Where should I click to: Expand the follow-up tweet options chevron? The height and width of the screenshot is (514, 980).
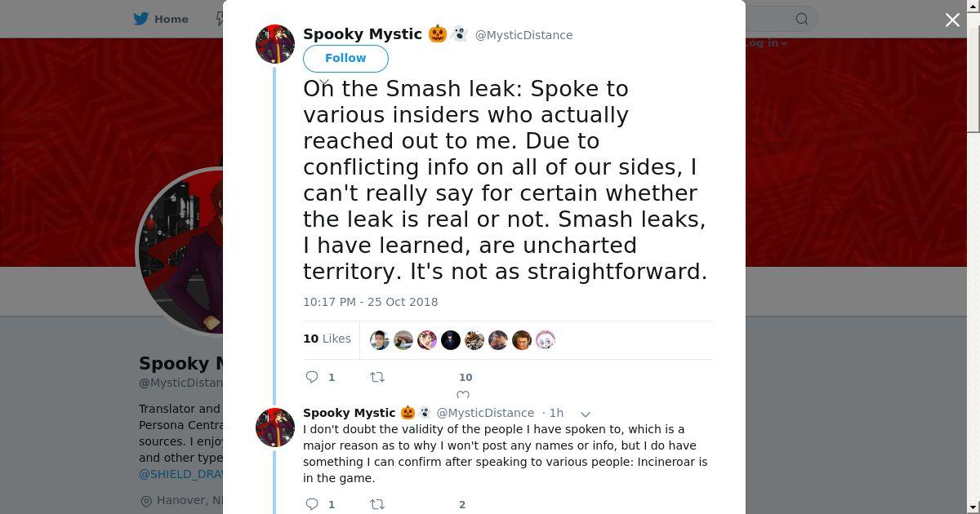(x=585, y=414)
